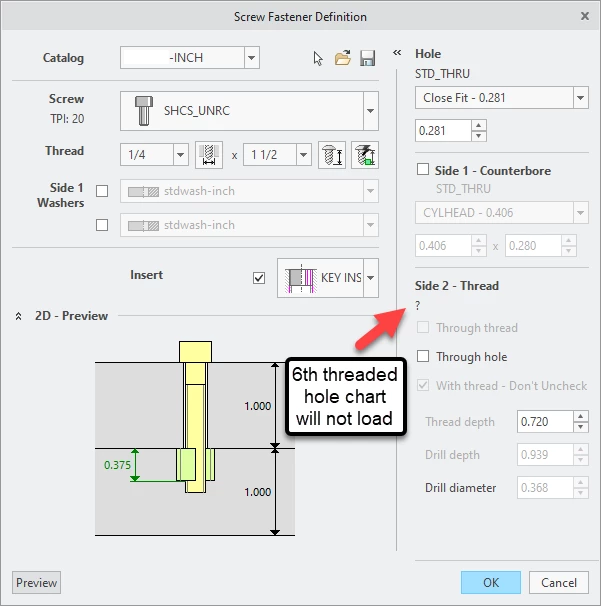Click the upper 1.000 plate dimension

257,406
